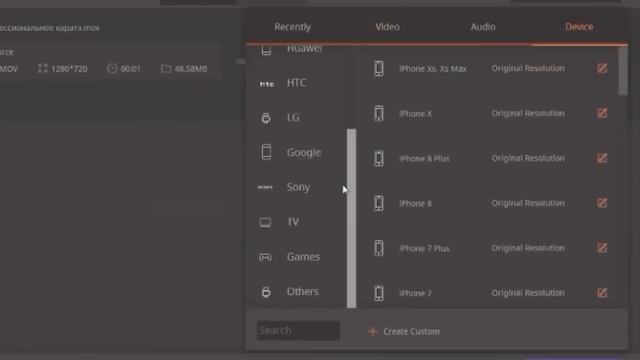Click the LG android icon
Screen dimensions: 640x360
(266, 118)
